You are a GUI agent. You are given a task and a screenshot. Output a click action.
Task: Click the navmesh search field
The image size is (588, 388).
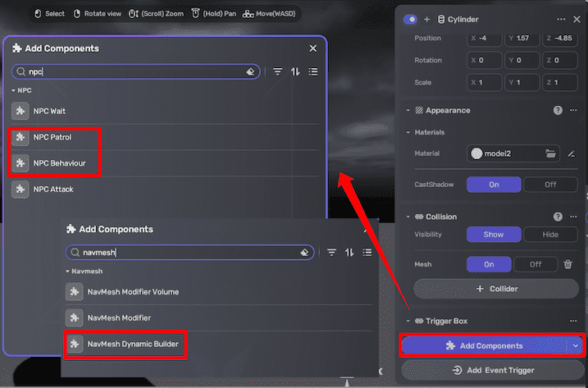pos(189,253)
